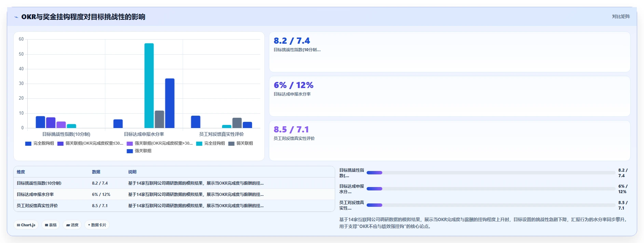Screen dimensions: 644x243
Task: Click the 维度 column header
Action: pyautogui.click(x=21, y=172)
